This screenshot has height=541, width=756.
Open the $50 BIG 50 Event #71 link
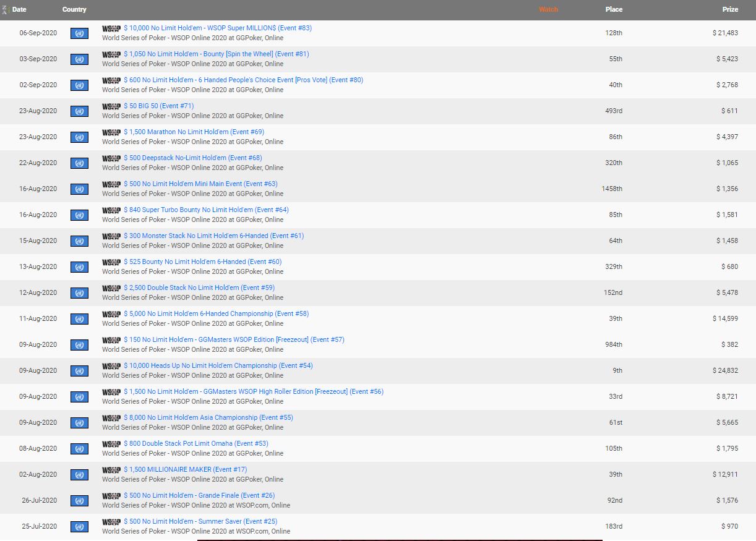(159, 106)
